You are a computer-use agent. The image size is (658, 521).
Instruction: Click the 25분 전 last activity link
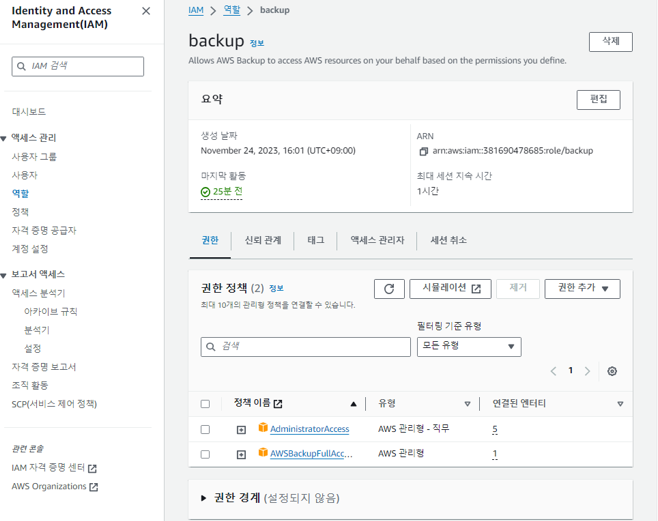pyautogui.click(x=227, y=192)
